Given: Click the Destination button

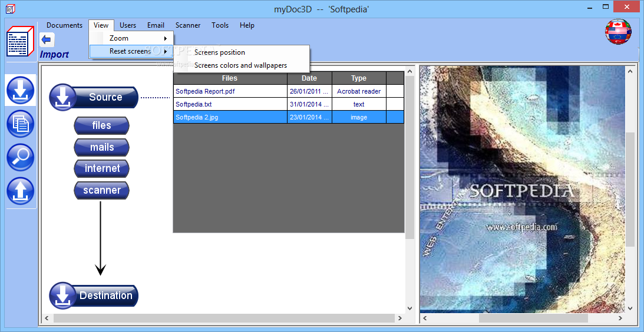Looking at the screenshot, I should click(94, 296).
